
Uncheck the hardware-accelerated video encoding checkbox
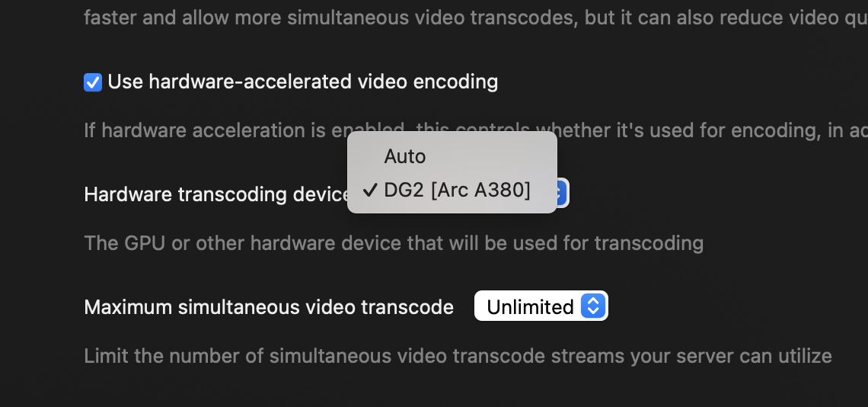point(92,82)
